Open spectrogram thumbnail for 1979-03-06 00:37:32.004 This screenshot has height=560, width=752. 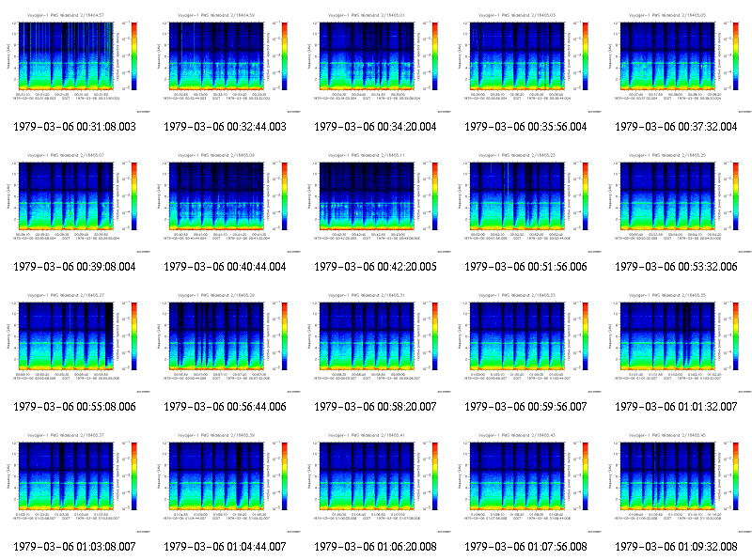tap(677, 62)
